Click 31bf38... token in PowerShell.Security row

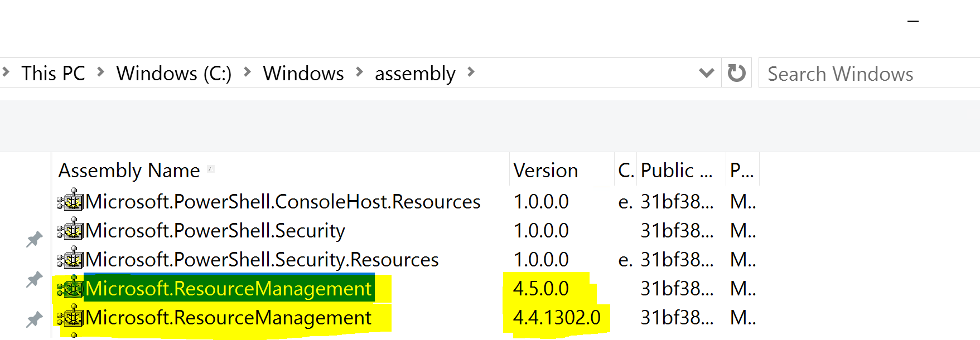tap(677, 231)
